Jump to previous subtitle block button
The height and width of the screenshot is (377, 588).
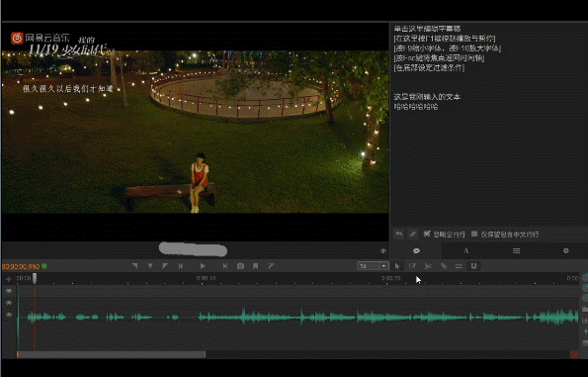coord(181,266)
